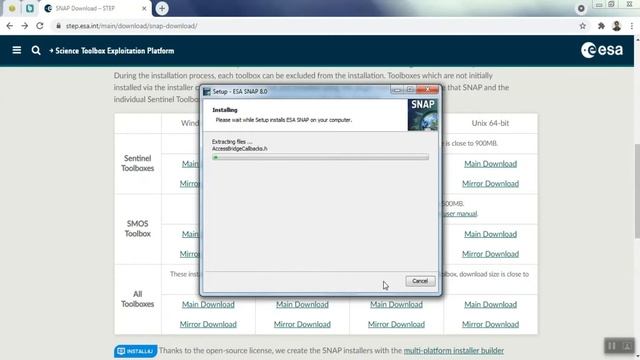Open first column All Toolboxes Mirror Download
This screenshot has height=360, width=640.
[208, 324]
